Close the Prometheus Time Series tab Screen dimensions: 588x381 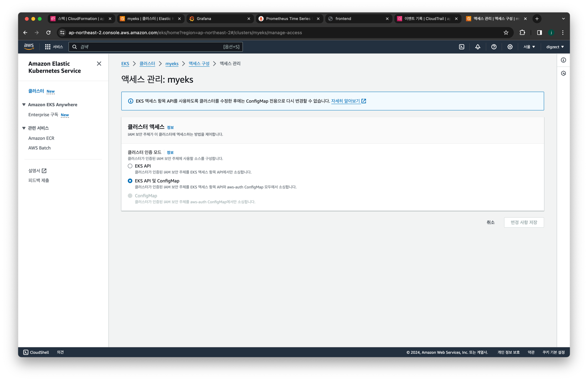318,19
